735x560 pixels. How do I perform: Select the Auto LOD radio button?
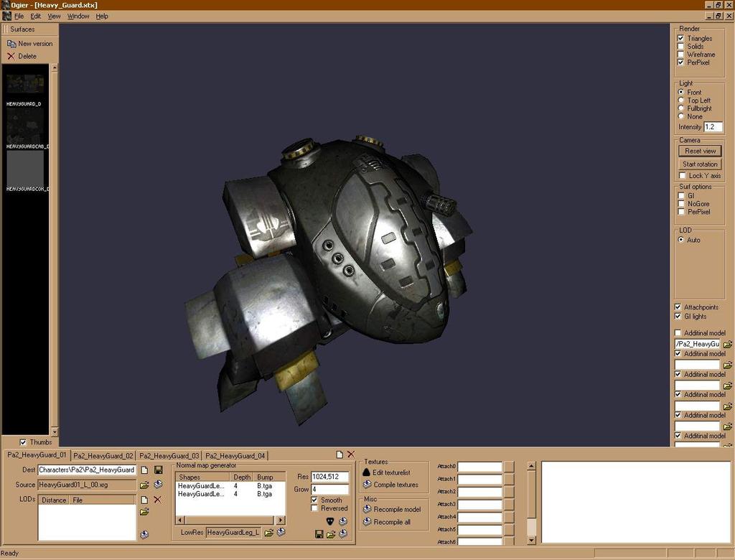pyautogui.click(x=681, y=240)
